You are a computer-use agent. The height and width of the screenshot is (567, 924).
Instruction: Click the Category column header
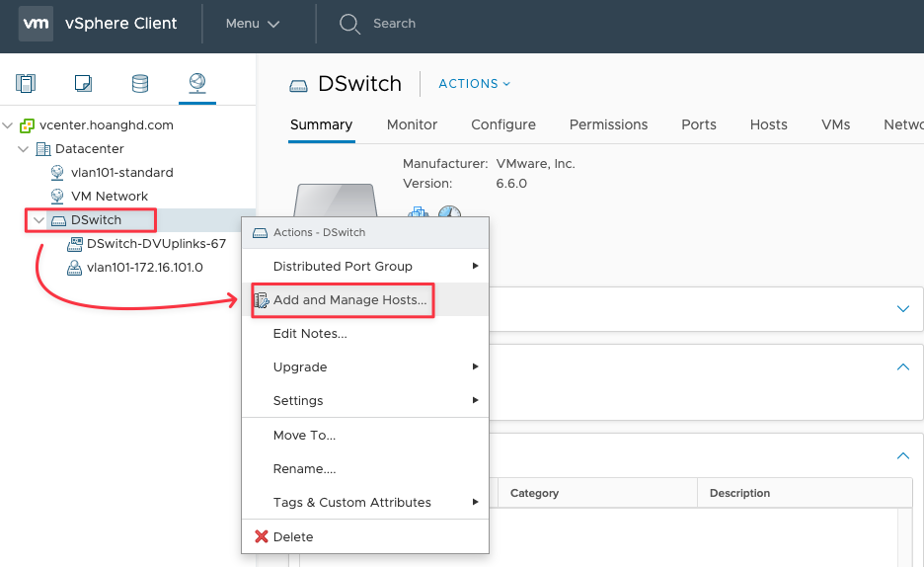point(597,493)
